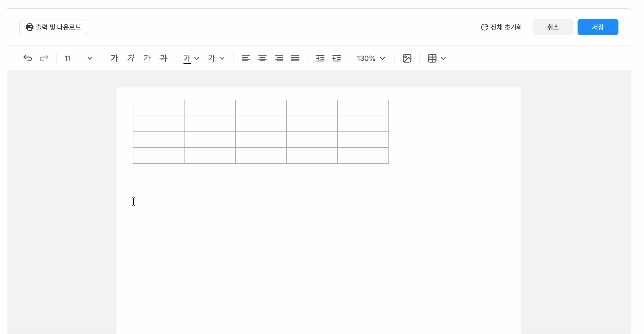Center align the text
644x334 pixels.
coord(262,58)
